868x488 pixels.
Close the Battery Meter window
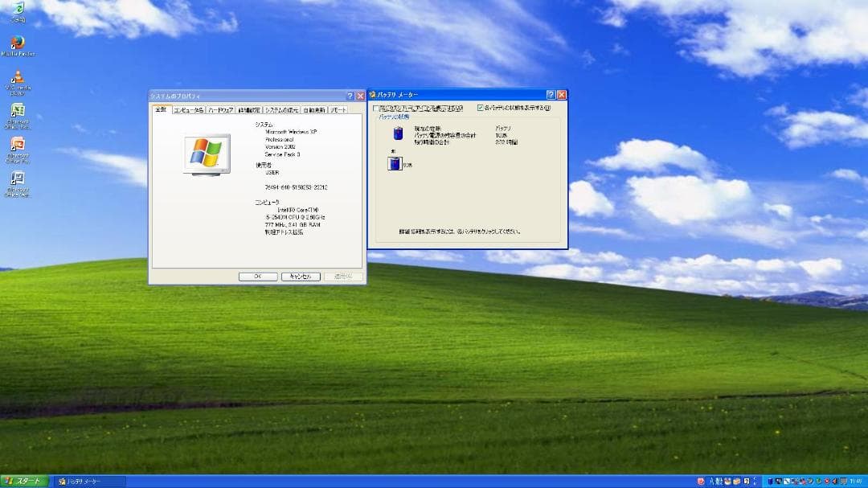pos(561,95)
